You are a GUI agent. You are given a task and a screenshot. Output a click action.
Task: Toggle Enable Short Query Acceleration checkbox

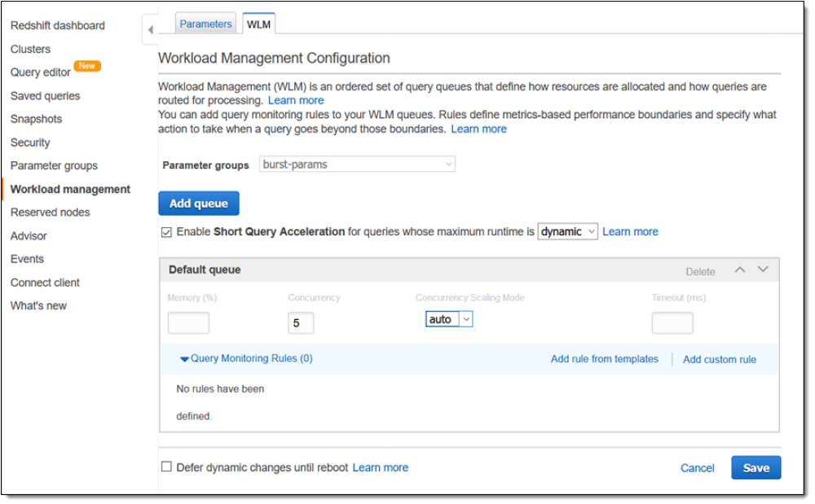pos(166,232)
